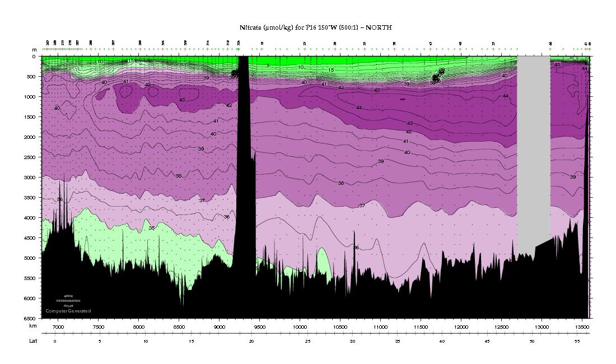
Task: Click the 500 depth axis tick label
Action: 31,77
